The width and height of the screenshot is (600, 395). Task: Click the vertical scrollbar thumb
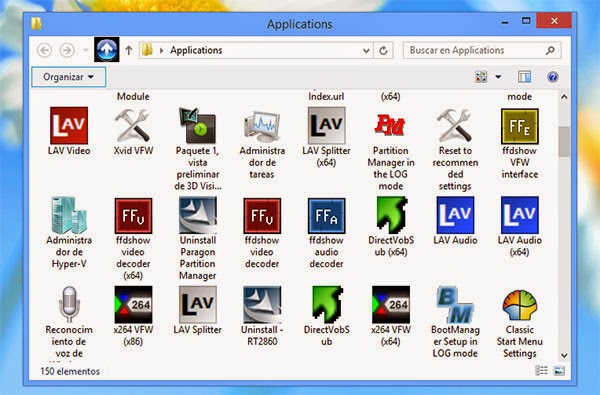[x=564, y=142]
